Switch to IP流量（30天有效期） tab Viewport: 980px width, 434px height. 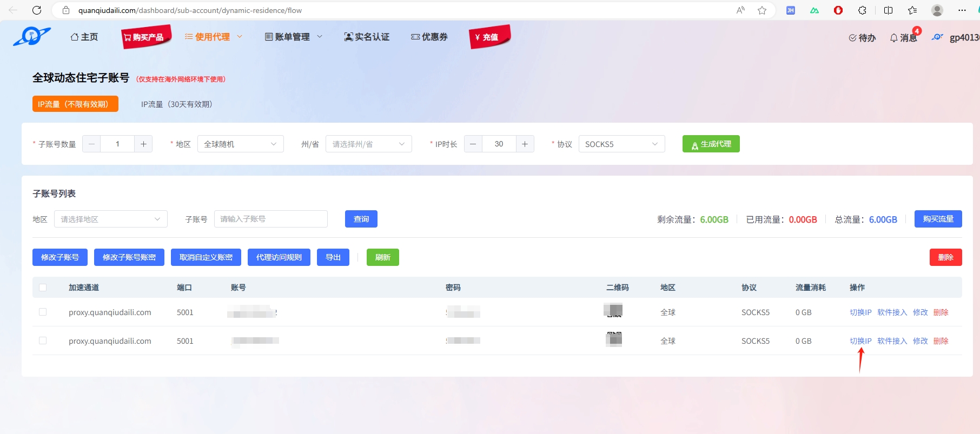(176, 104)
